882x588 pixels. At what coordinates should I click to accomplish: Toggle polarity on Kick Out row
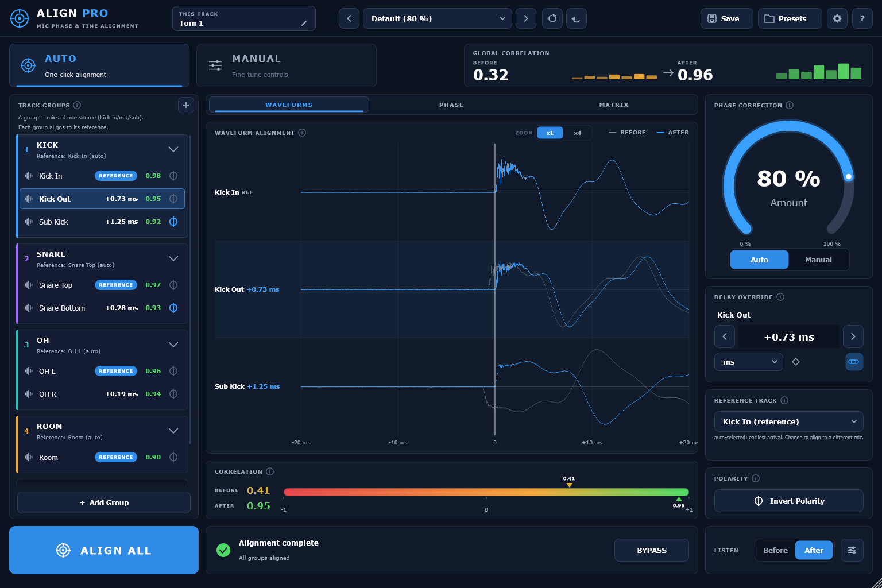pos(173,199)
